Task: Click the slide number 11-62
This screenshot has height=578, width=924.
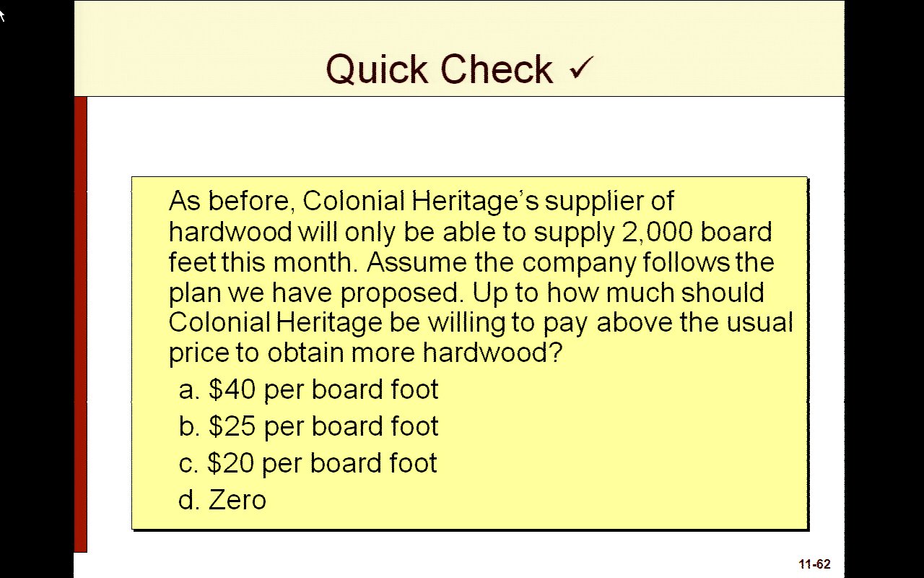Action: pyautogui.click(x=814, y=565)
